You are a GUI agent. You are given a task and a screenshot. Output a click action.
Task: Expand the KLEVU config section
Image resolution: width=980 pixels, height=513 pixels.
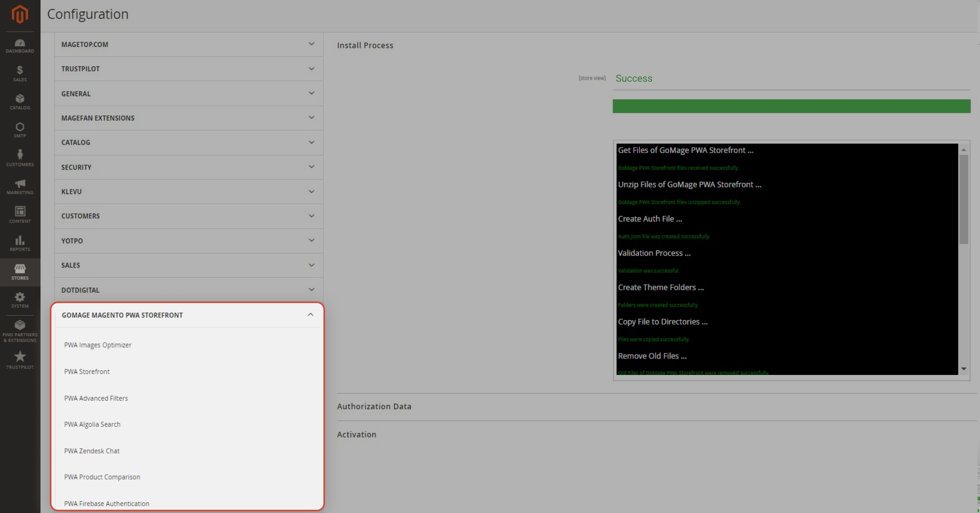click(188, 192)
